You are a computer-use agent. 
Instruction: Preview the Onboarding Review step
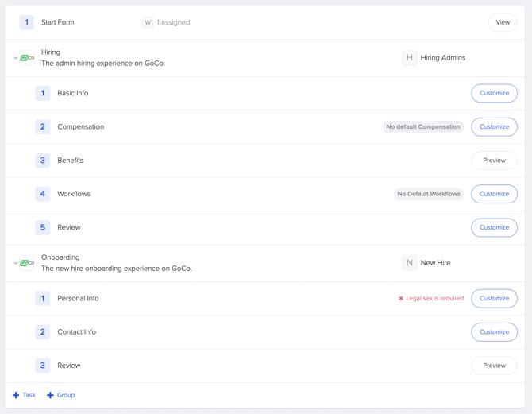(x=494, y=366)
